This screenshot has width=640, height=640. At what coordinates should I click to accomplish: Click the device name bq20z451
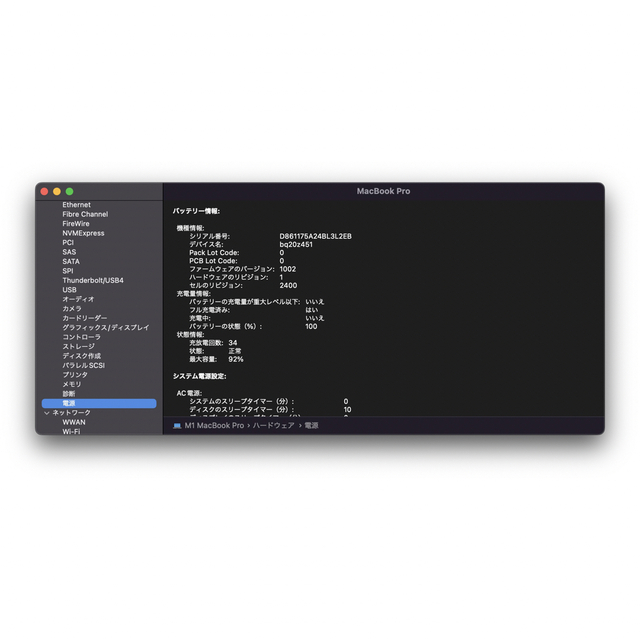pyautogui.click(x=296, y=244)
